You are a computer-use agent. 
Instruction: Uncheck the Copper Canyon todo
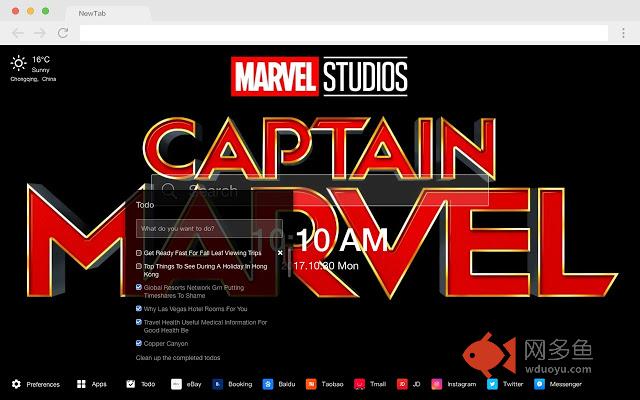click(x=139, y=343)
